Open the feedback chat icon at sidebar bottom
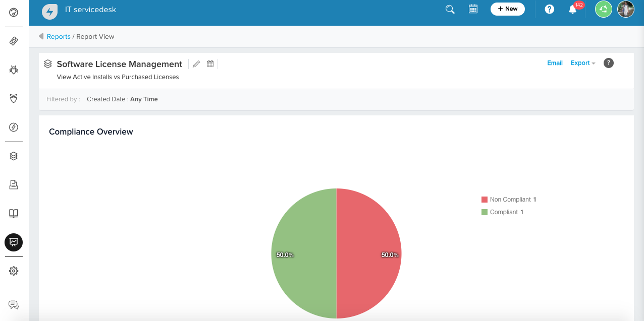The width and height of the screenshot is (644, 321). tap(14, 305)
